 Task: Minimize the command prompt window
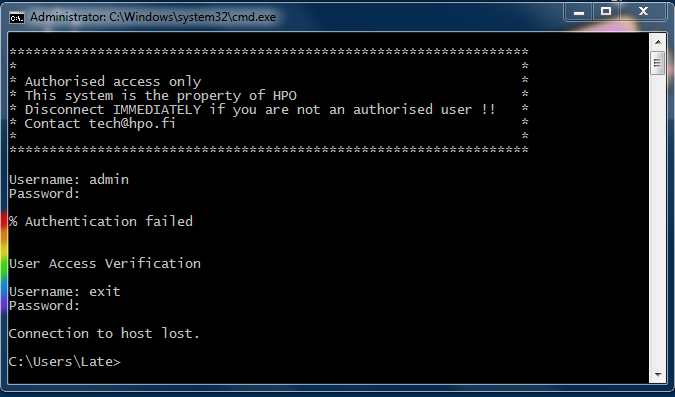coord(579,12)
